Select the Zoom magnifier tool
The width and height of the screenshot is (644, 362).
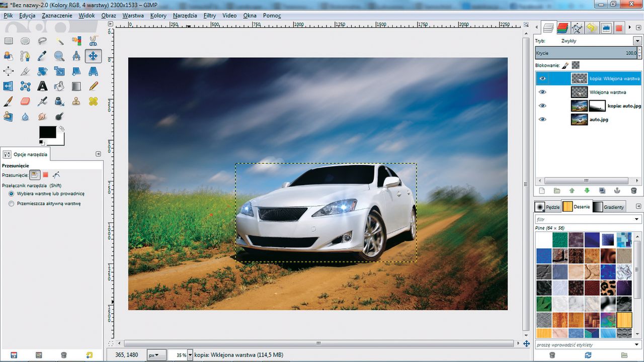click(x=59, y=56)
